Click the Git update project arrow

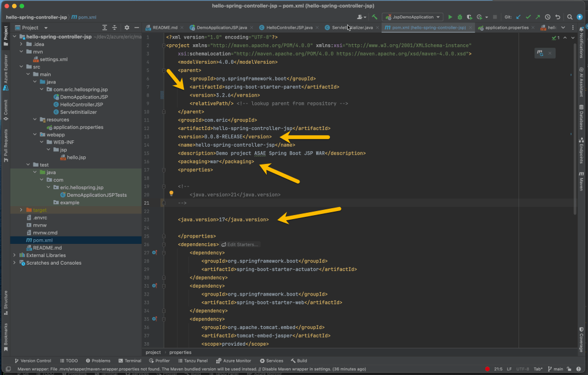[518, 17]
